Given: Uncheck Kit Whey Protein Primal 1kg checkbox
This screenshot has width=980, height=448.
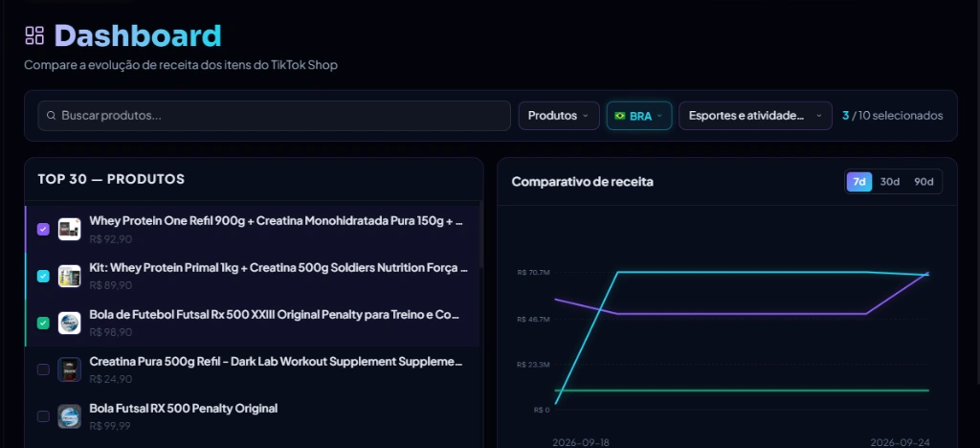Looking at the screenshot, I should [x=43, y=277].
